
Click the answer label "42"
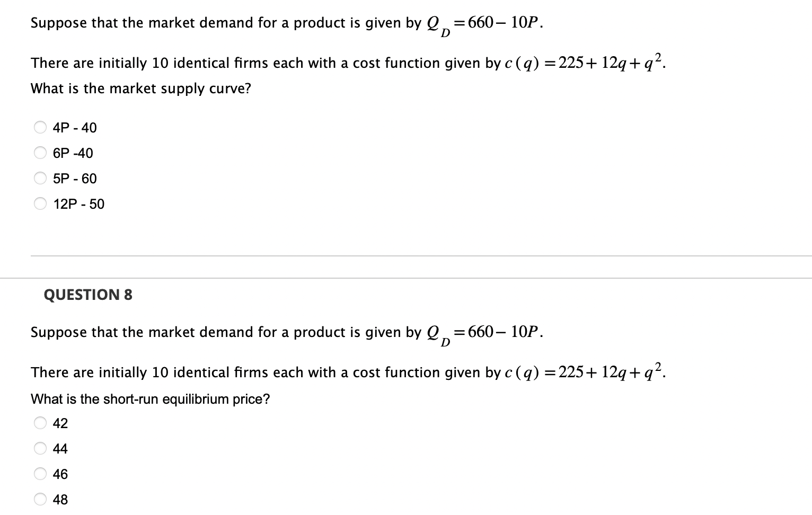tap(60, 423)
